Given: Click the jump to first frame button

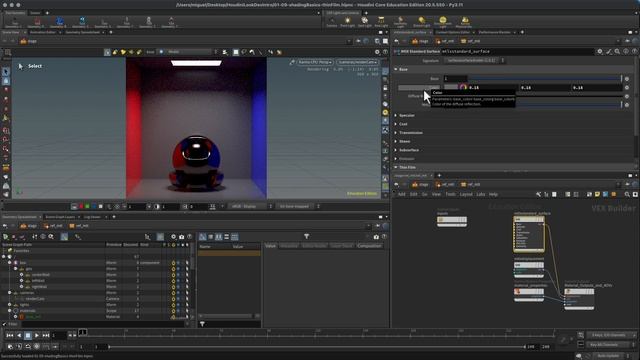Looking at the screenshot, I should (10, 335).
